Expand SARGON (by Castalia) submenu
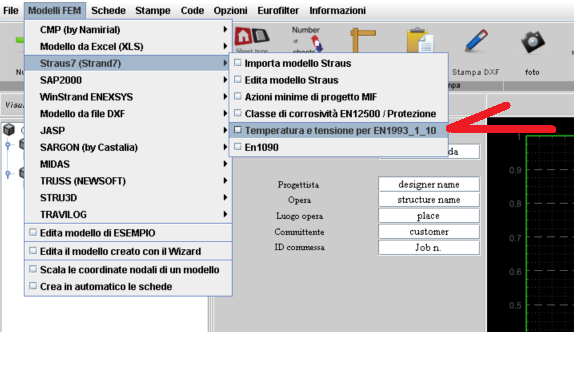 point(128,148)
